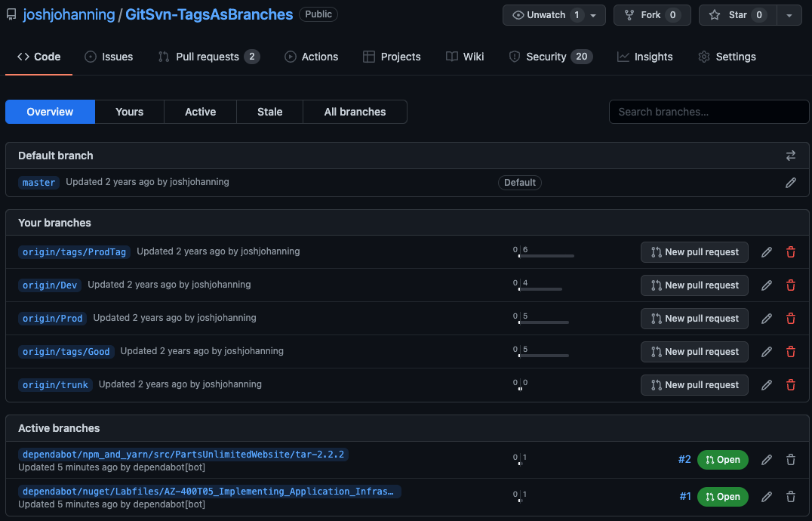812x521 pixels.
Task: Switch to the Stale branches tab
Action: (269, 112)
